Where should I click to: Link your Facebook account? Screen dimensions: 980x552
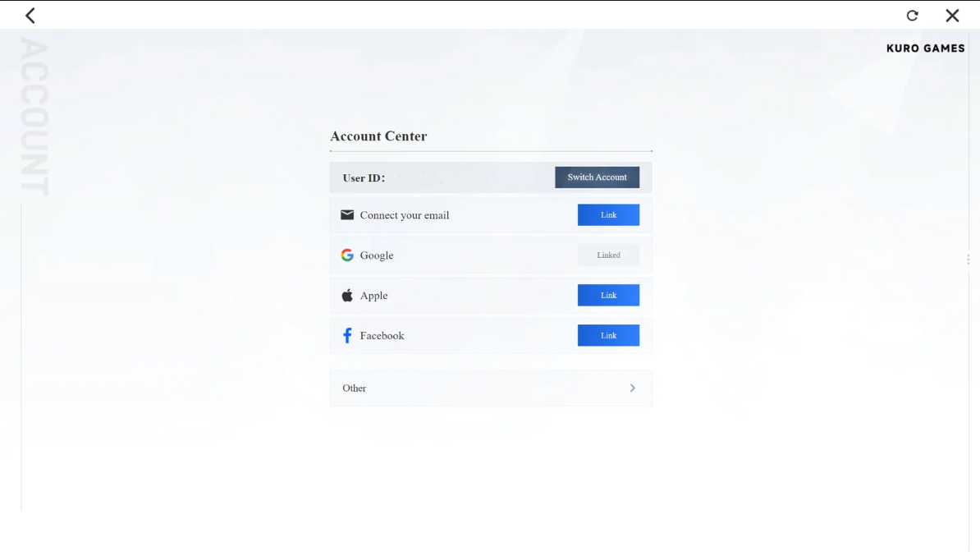[608, 335]
